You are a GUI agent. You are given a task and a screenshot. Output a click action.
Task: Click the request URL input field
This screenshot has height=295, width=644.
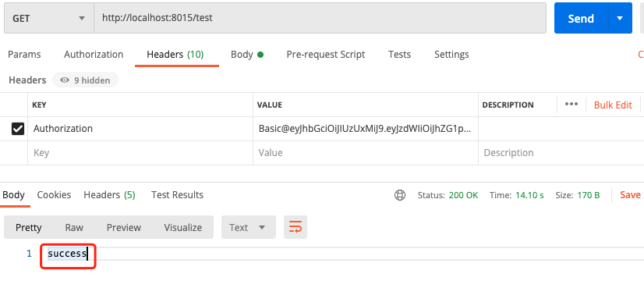click(320, 19)
